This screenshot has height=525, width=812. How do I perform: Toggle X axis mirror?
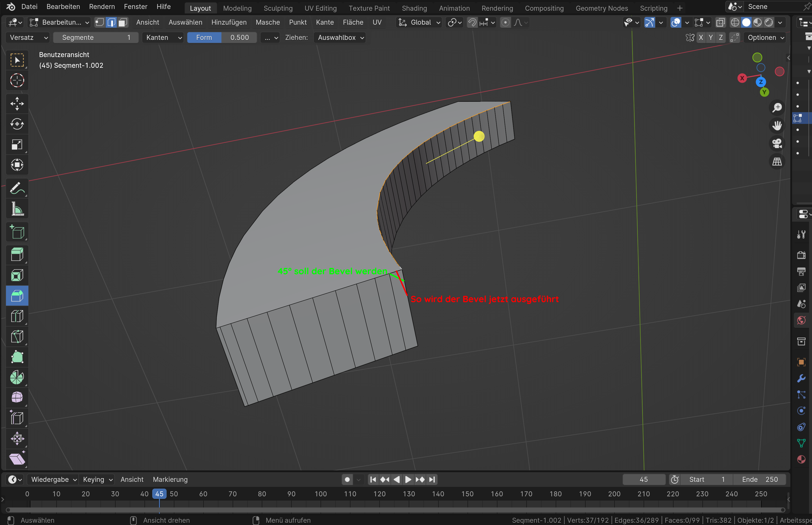pyautogui.click(x=701, y=37)
